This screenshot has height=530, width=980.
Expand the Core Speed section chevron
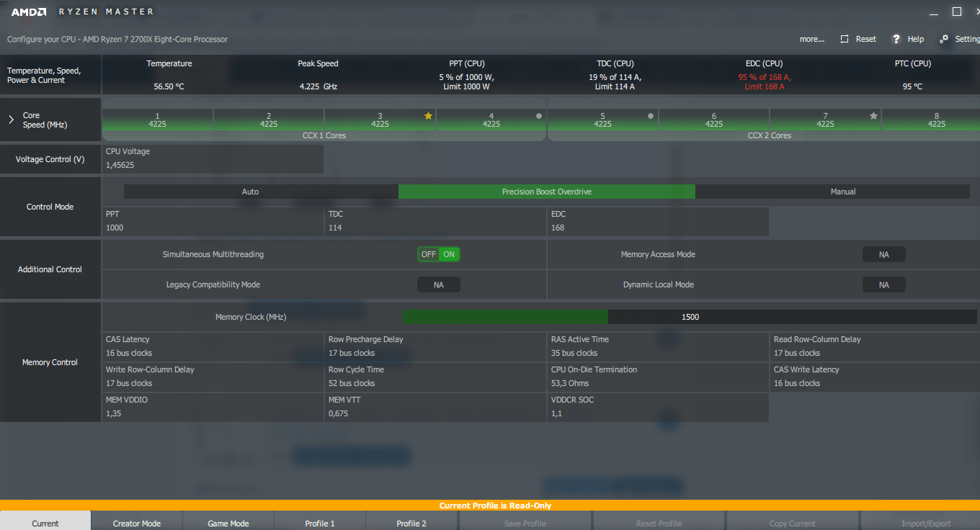coord(11,120)
